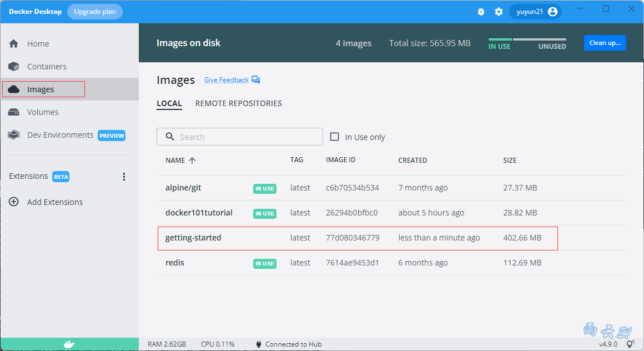
Task: Switch to the LOCAL tab
Action: pyautogui.click(x=169, y=103)
